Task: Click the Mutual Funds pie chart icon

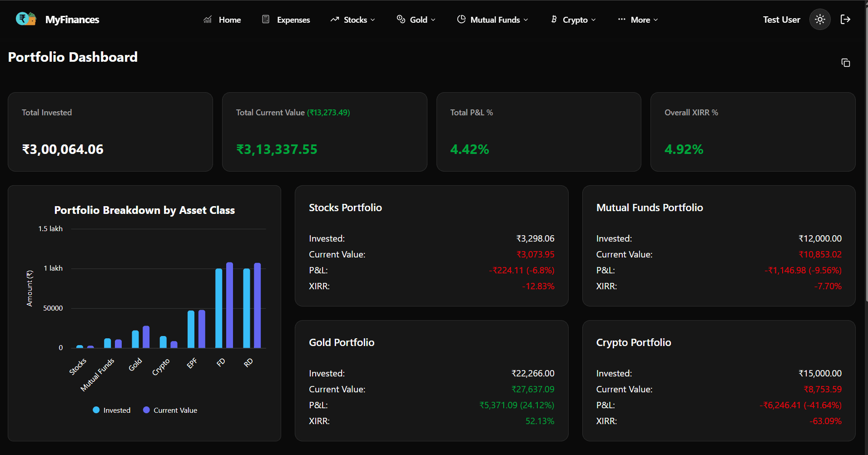Action: click(461, 20)
